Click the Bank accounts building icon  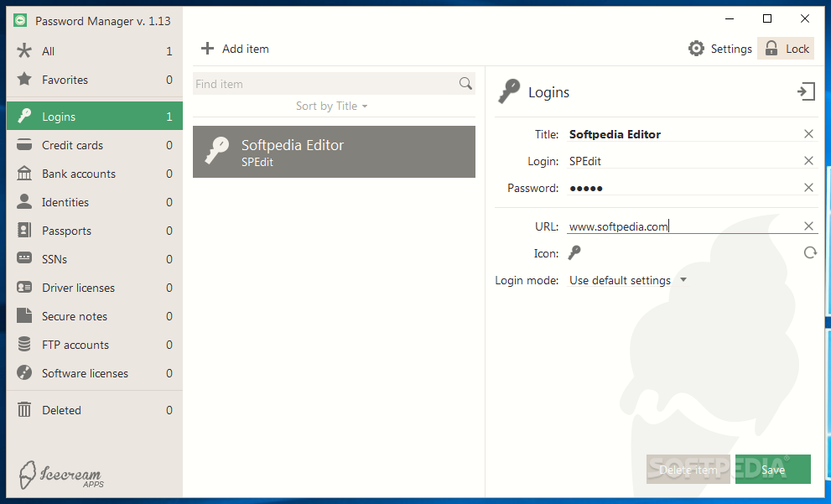click(23, 174)
